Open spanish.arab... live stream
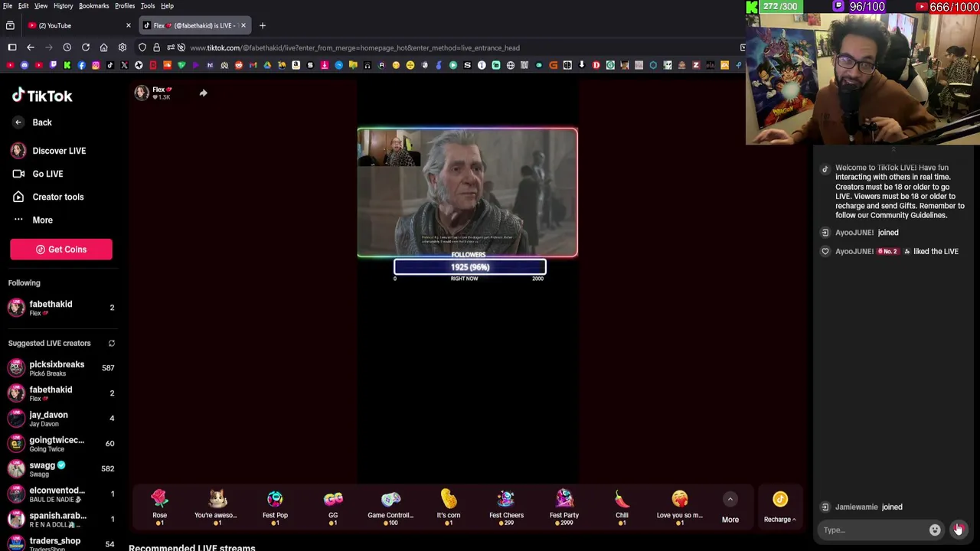 point(61,520)
